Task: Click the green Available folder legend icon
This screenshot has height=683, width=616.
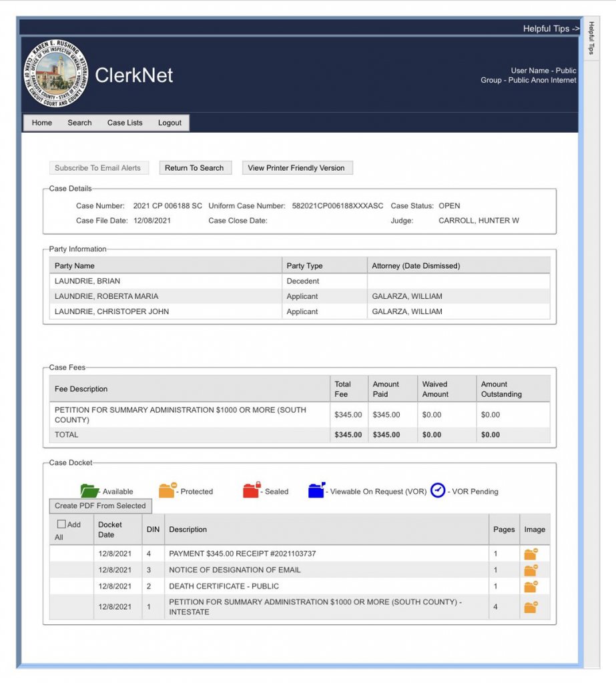Action: pyautogui.click(x=89, y=491)
